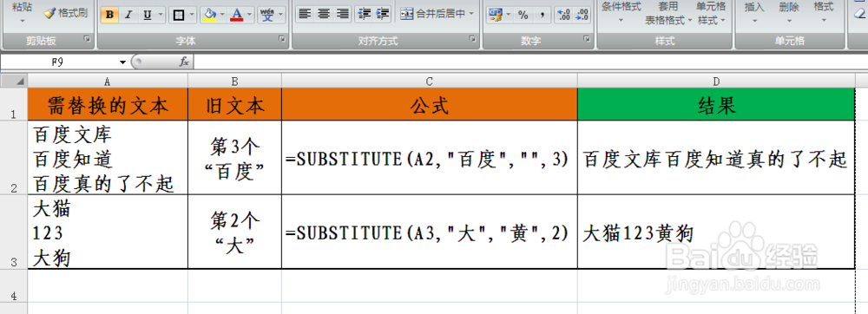Image resolution: width=868 pixels, height=314 pixels.
Task: Select column B header
Action: [x=234, y=82]
